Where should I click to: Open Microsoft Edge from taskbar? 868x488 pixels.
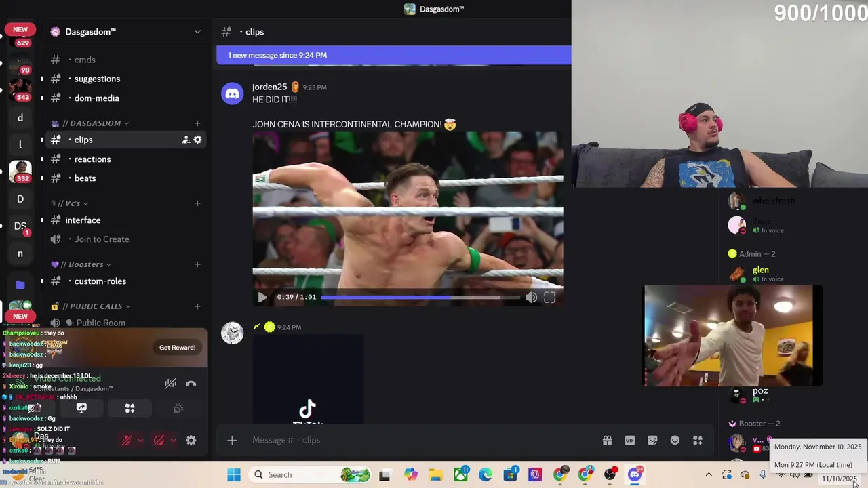[x=486, y=474]
